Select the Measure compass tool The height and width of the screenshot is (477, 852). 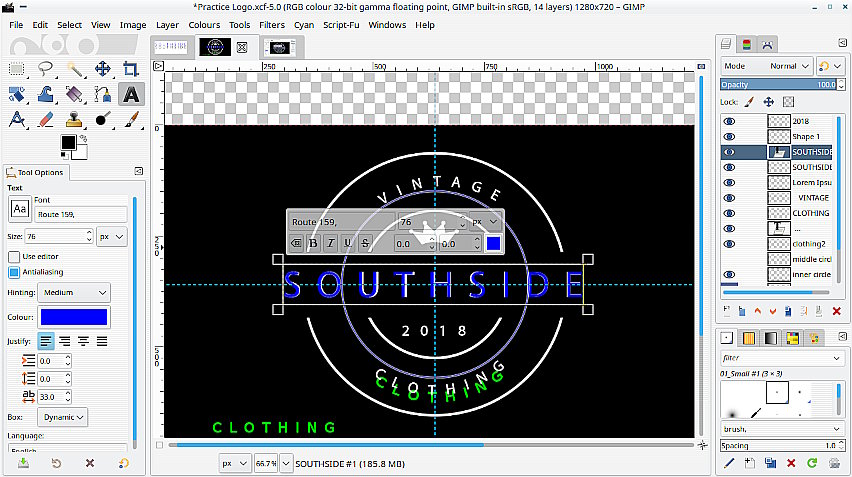pyautogui.click(x=17, y=119)
